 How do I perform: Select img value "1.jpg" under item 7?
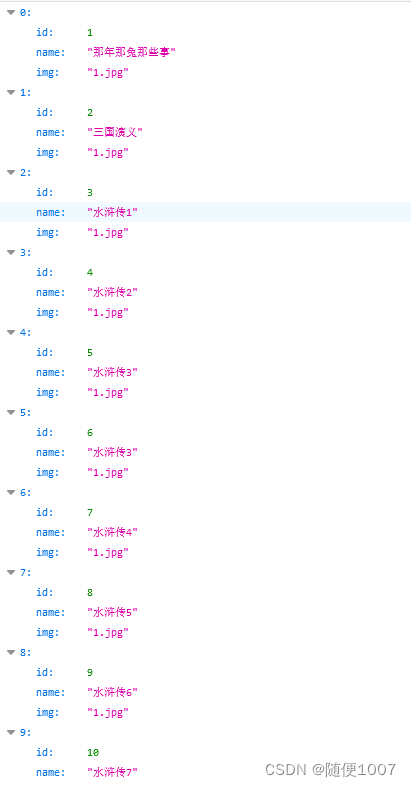pos(108,632)
